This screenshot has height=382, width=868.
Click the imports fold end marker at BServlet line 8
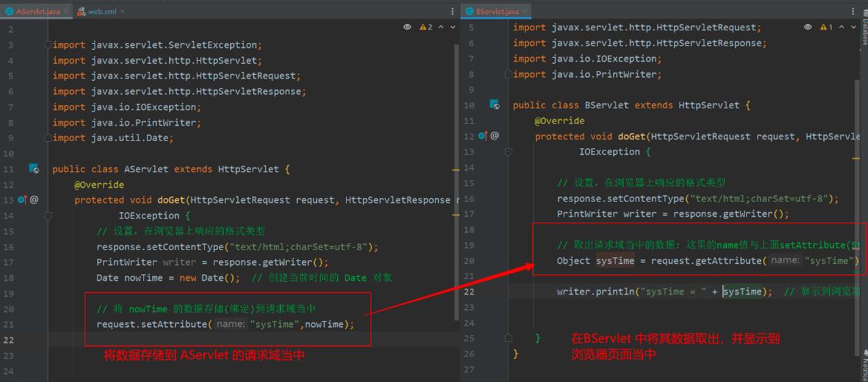click(x=509, y=74)
